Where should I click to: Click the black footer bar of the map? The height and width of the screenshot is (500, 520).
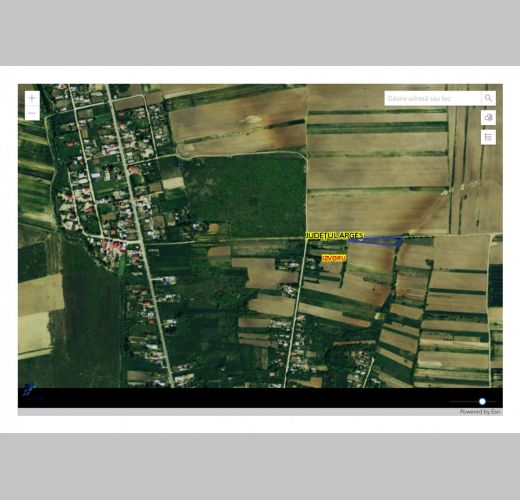click(x=260, y=398)
